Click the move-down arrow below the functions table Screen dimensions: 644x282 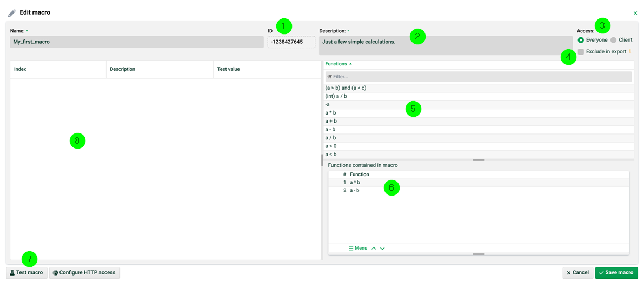(382, 249)
